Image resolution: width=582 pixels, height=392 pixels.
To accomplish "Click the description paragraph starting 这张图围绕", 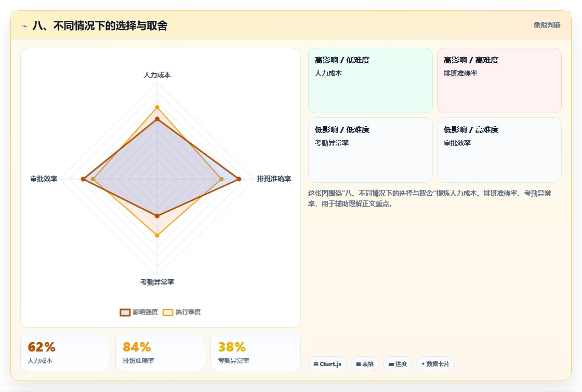I will pyautogui.click(x=430, y=198).
